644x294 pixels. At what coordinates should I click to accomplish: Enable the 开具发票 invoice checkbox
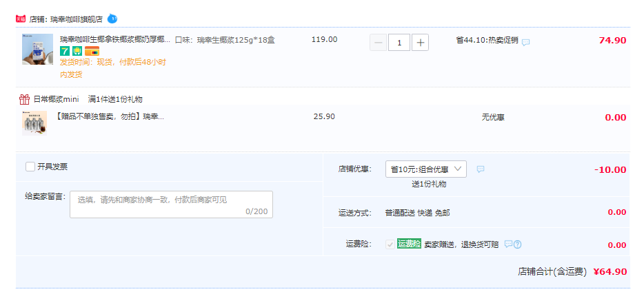pyautogui.click(x=30, y=167)
